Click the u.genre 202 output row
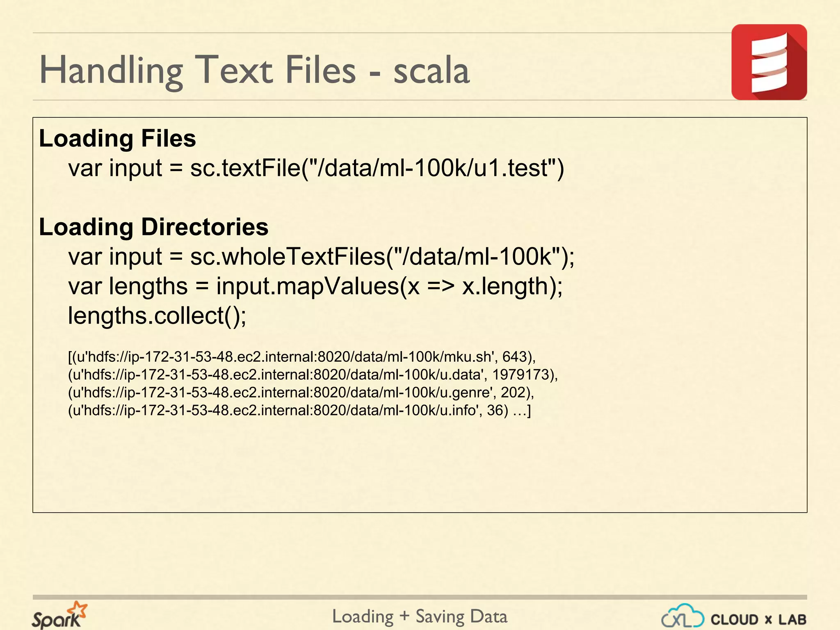This screenshot has height=630, width=840. coord(301,393)
